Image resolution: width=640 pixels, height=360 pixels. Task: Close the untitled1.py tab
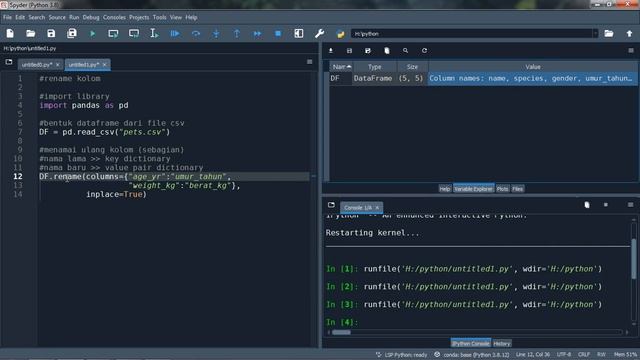point(104,64)
